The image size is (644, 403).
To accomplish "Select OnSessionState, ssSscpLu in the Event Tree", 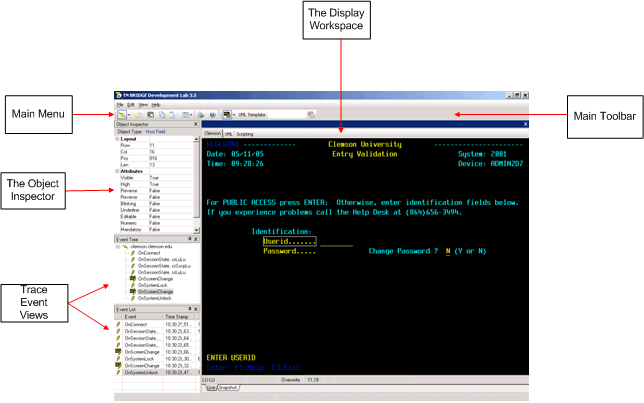I will [x=164, y=266].
